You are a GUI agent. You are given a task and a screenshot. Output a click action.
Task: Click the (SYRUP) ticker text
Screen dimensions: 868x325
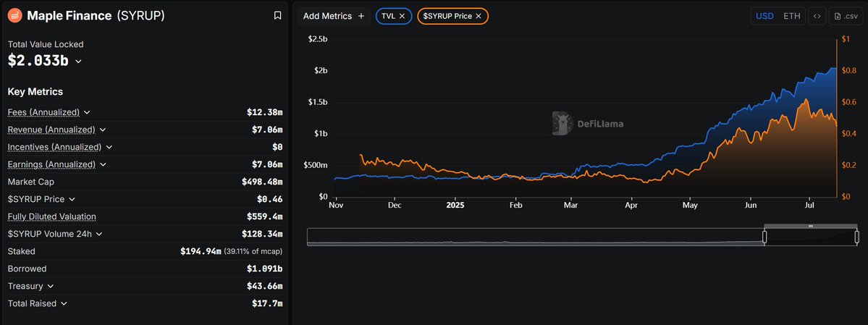140,15
